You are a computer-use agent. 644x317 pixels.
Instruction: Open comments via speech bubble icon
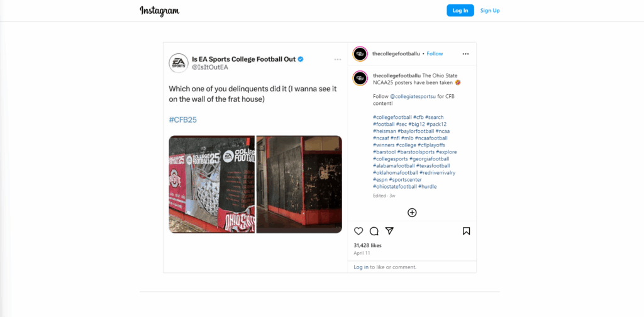(x=374, y=231)
